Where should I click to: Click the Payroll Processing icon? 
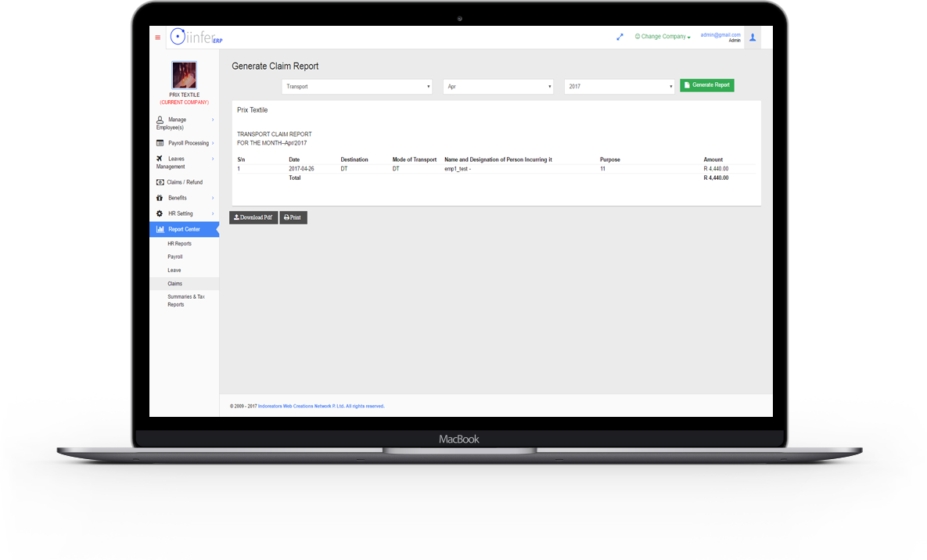click(160, 143)
